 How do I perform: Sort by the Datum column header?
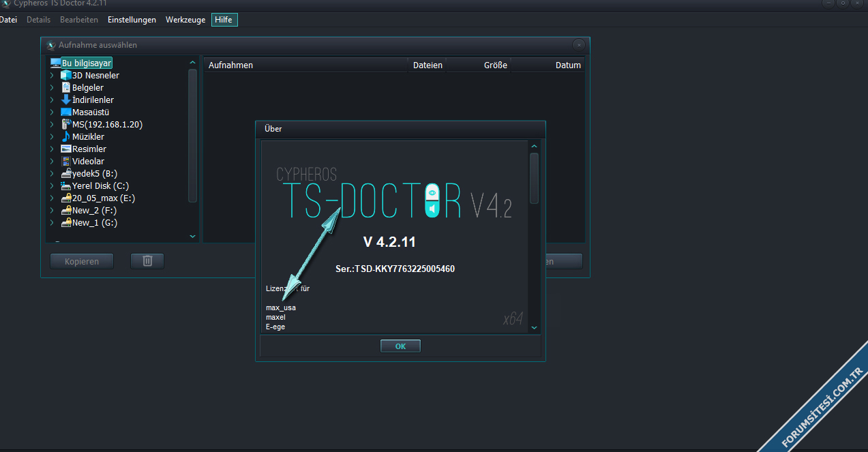548,65
